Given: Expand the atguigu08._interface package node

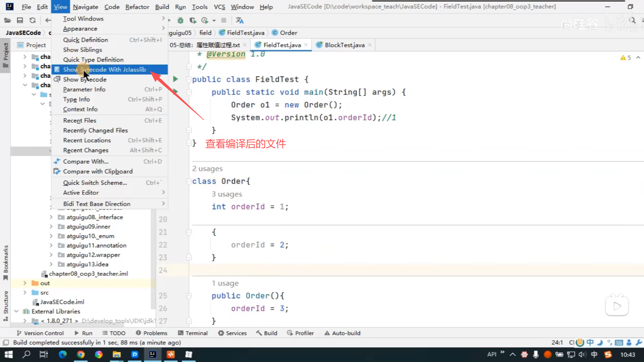Looking at the screenshot, I should (51, 217).
